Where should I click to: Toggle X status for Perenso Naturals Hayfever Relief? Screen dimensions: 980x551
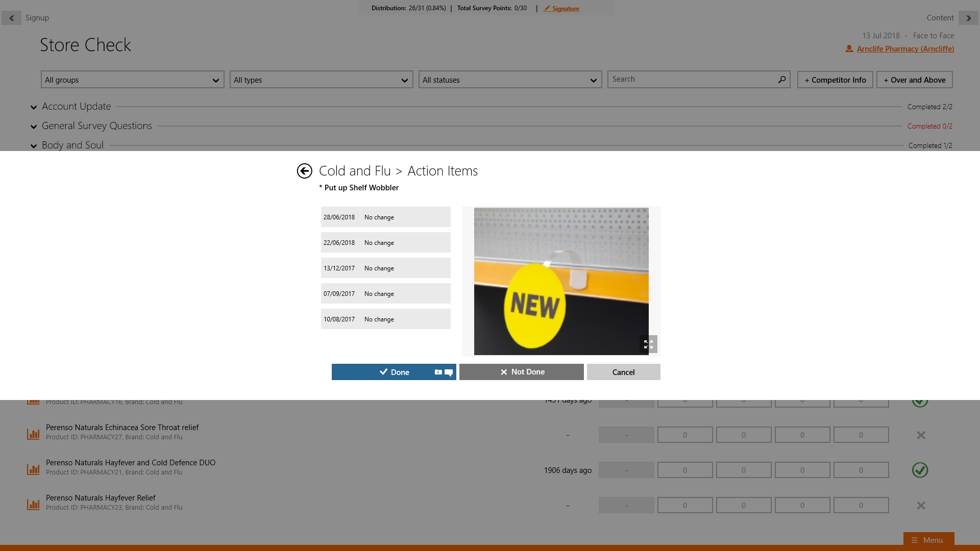(x=921, y=506)
